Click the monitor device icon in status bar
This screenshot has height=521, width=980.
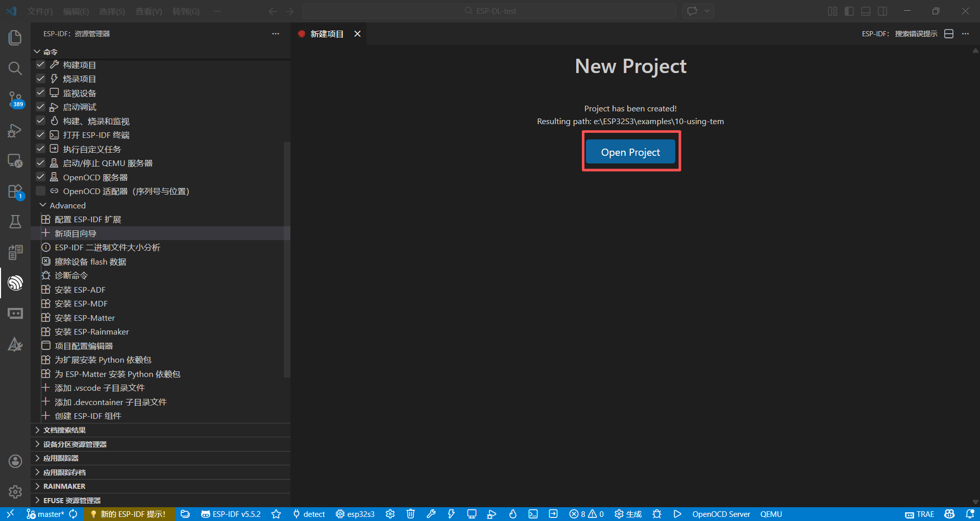[472, 514]
